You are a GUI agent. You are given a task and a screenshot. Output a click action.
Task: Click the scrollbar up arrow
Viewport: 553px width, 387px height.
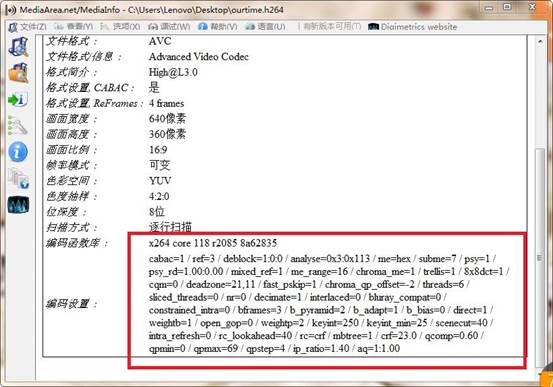pyautogui.click(x=540, y=41)
